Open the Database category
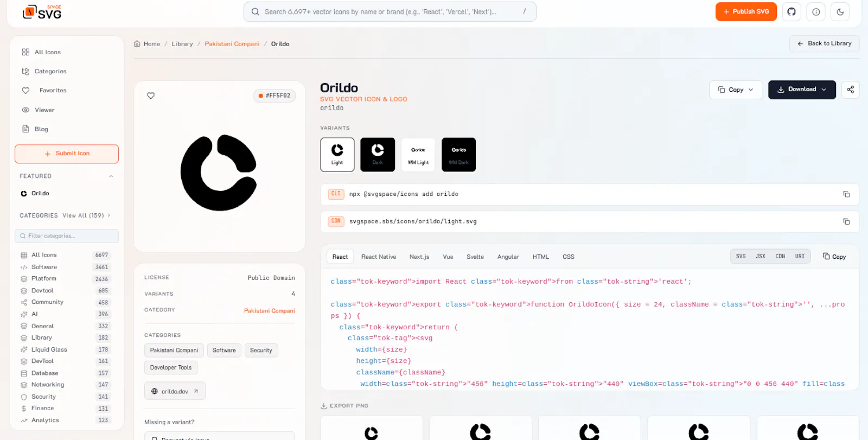 click(x=65, y=373)
